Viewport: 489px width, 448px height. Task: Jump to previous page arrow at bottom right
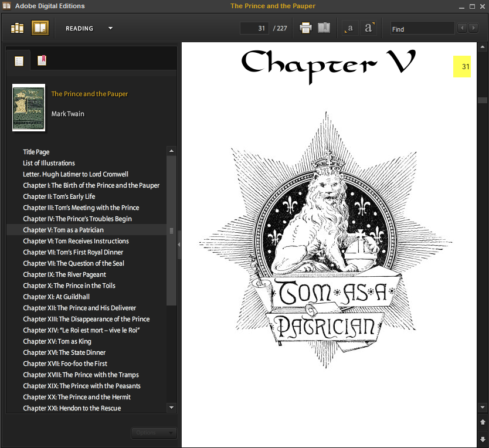[x=483, y=422]
